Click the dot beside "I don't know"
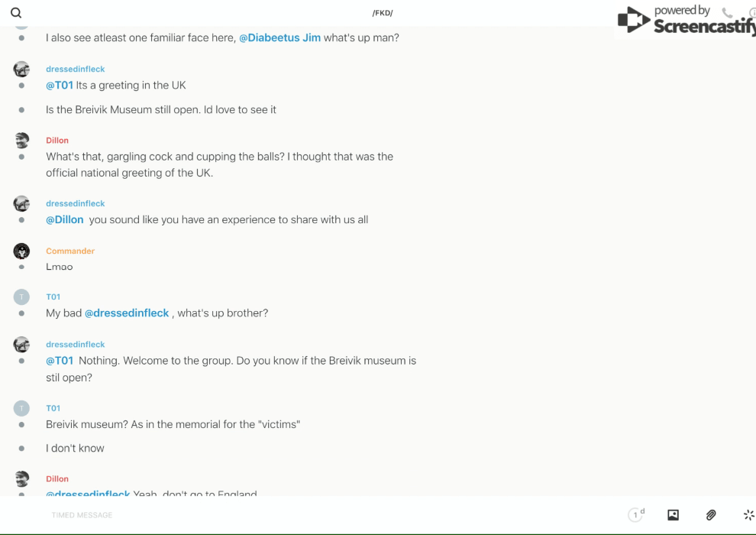756x535 pixels. 21,449
